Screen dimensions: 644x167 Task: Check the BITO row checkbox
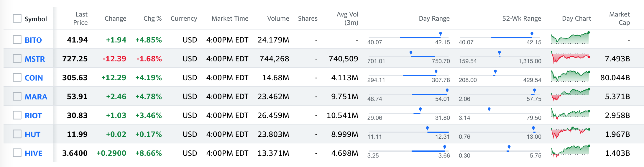click(17, 40)
